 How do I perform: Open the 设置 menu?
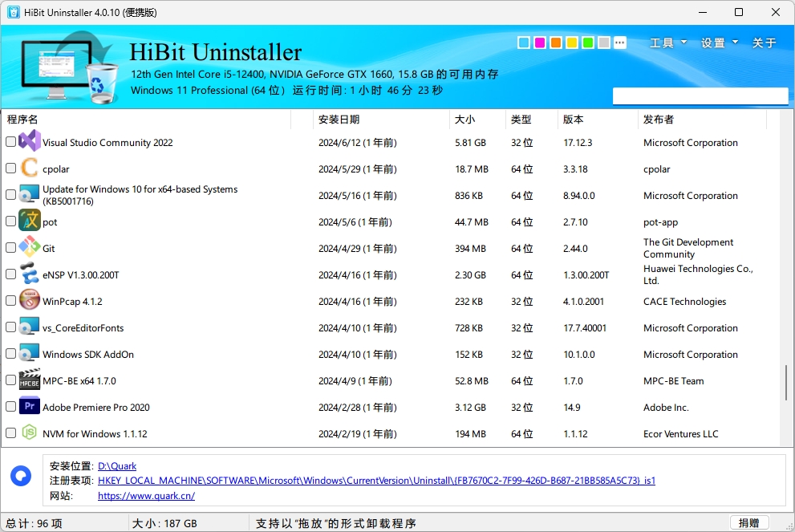713,43
